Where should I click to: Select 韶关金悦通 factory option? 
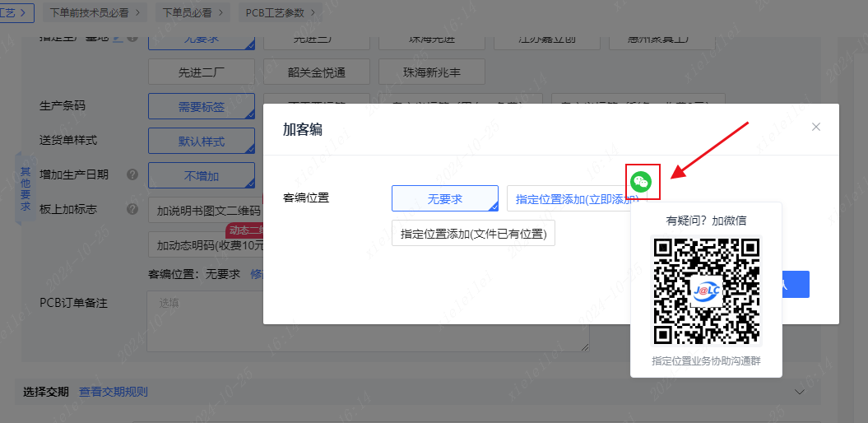[x=317, y=72]
